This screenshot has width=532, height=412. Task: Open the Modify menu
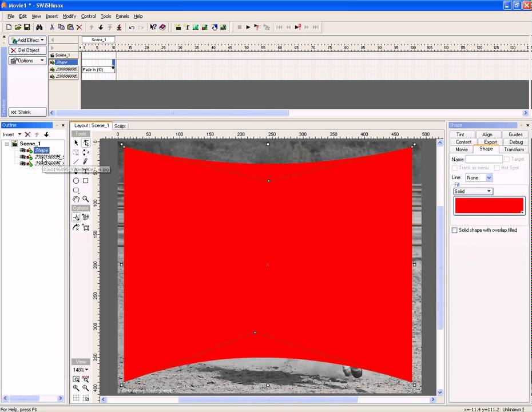point(69,16)
